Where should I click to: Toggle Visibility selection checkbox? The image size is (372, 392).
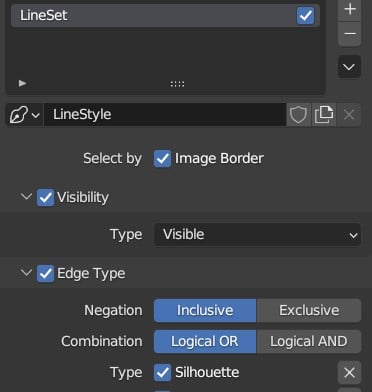(45, 198)
